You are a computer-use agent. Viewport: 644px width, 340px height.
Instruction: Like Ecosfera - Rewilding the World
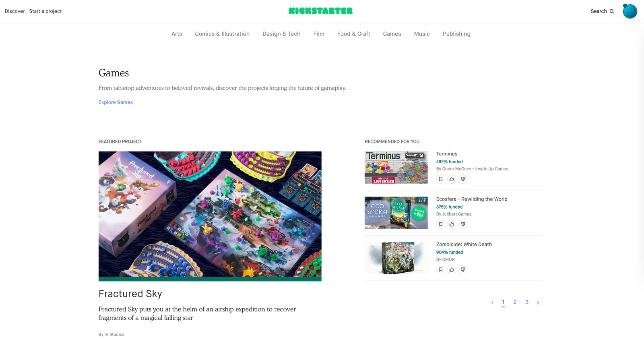(x=452, y=224)
